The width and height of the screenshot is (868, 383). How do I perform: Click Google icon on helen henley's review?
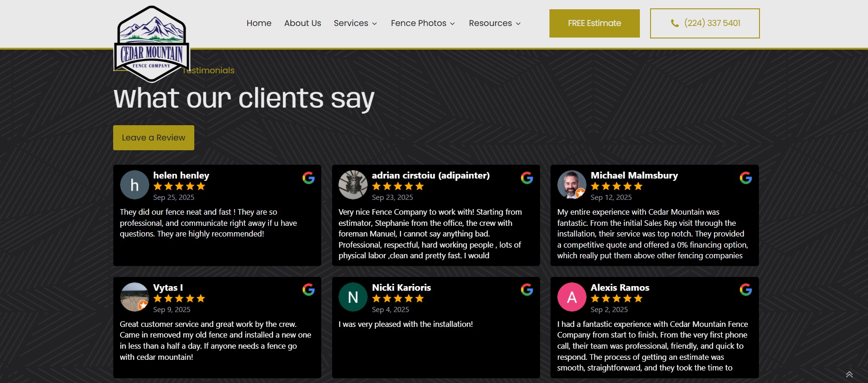point(308,178)
